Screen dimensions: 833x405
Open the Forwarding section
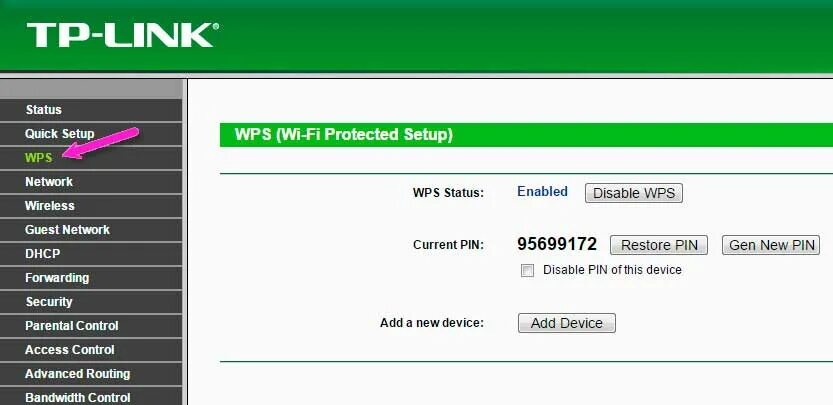pyautogui.click(x=91, y=278)
